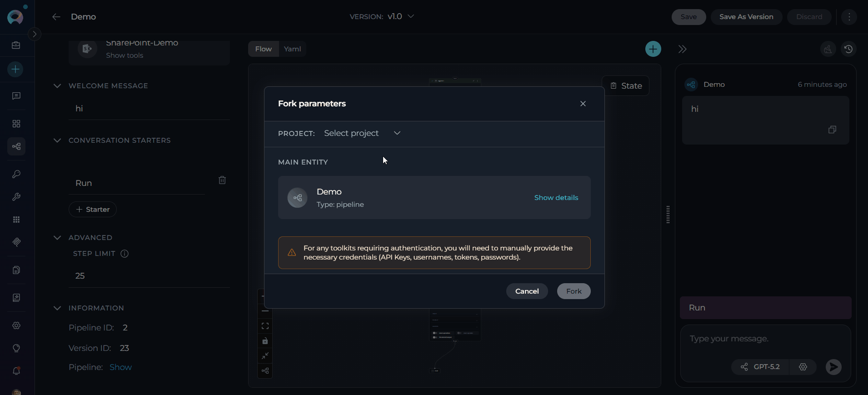Toggle the canvas lock icon
This screenshot has height=395, width=868.
click(265, 341)
